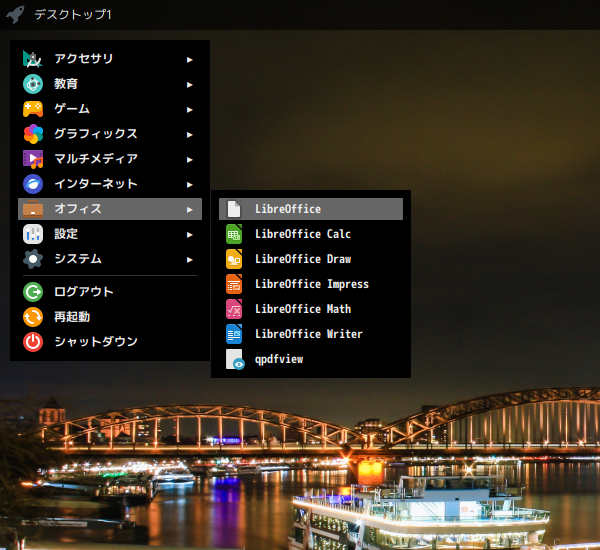Expand システム submenu arrow
Image resolution: width=600 pixels, height=550 pixels.
pyautogui.click(x=189, y=260)
